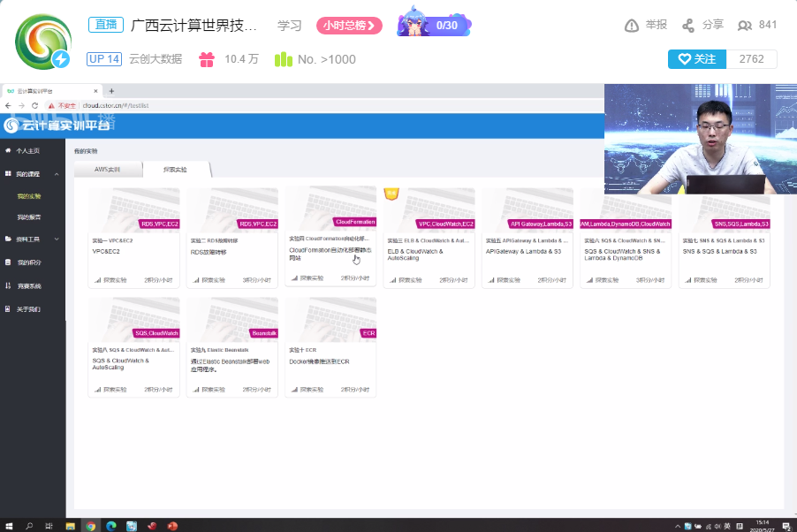Click the gift icon beside 10.4 万
Screen dimensions: 797x532
coord(206,59)
